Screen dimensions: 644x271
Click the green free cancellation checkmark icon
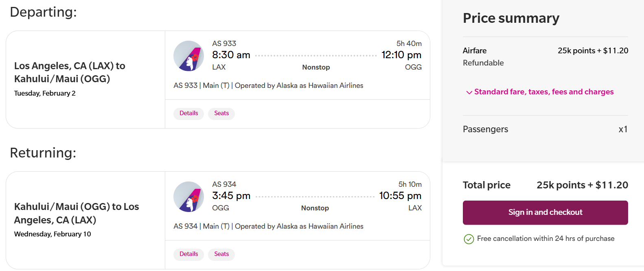[469, 239]
